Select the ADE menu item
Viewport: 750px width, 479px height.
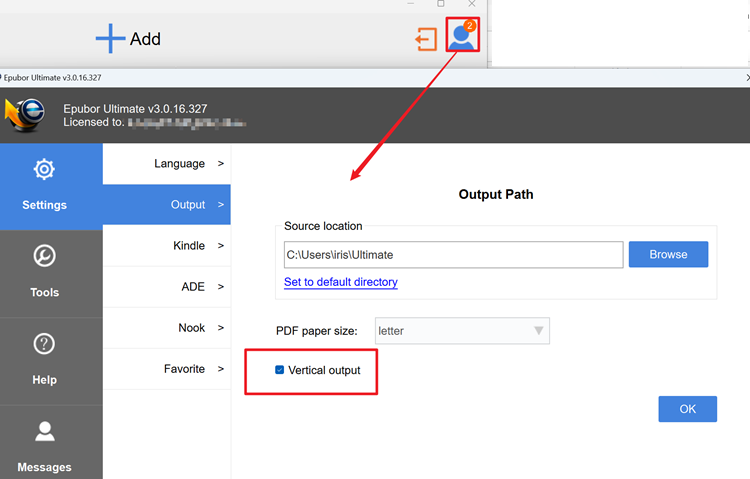tap(166, 287)
